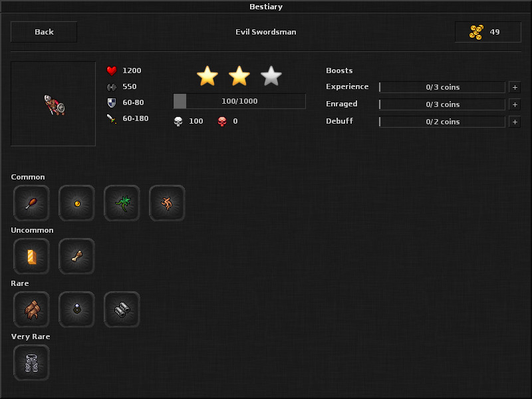Add a coin to the Enraged boost
The image size is (532, 399).
515,104
